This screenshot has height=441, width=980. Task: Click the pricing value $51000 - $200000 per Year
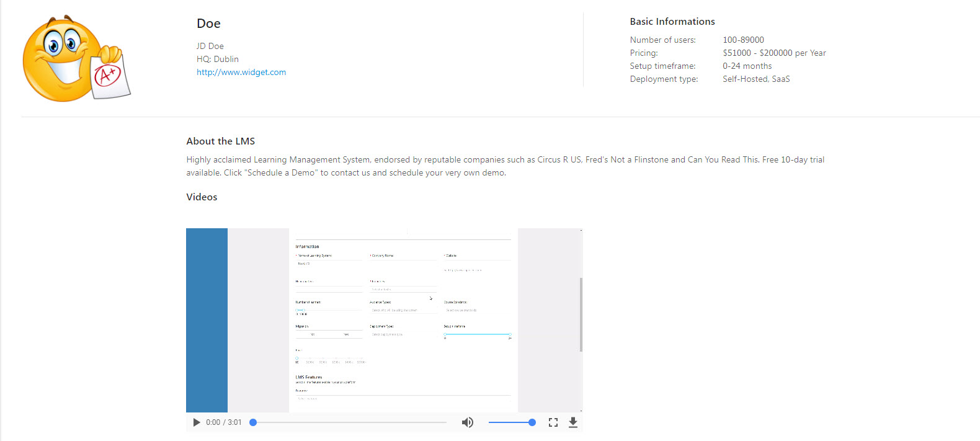click(774, 53)
